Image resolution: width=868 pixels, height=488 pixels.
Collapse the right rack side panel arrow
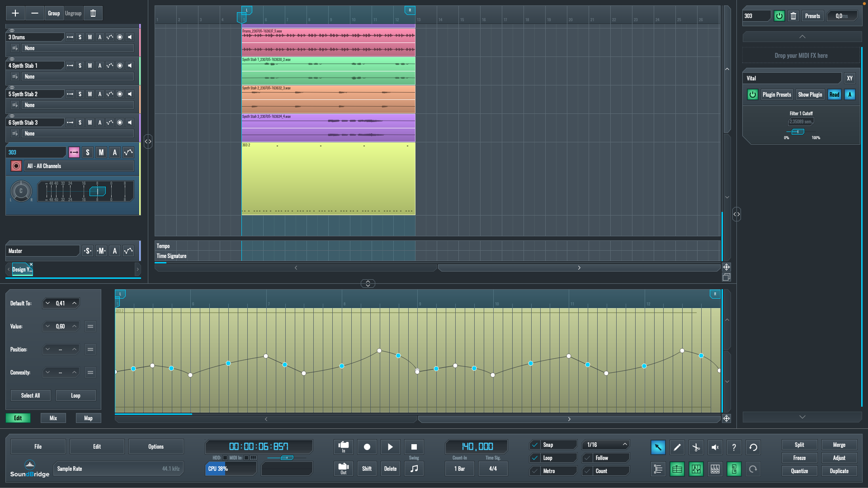click(736, 214)
